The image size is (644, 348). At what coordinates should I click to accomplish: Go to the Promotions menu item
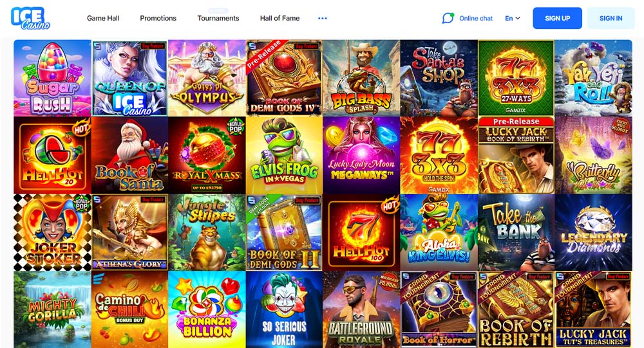click(x=158, y=18)
